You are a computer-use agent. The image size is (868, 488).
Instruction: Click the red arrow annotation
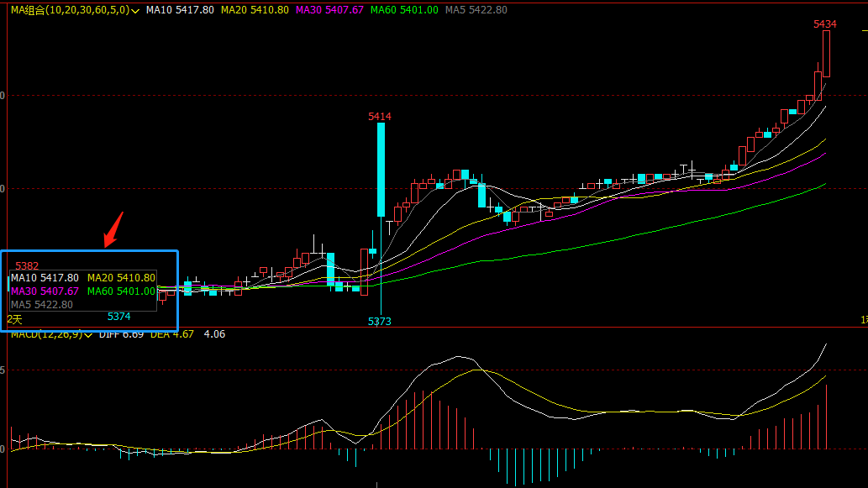(x=113, y=230)
